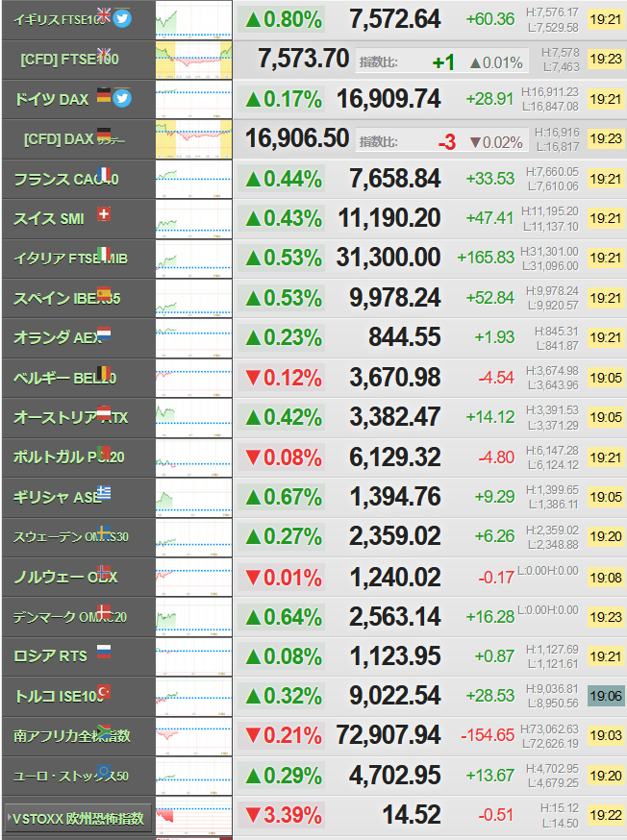627x840 pixels.
Task: Open the [CFD] DAX mini chart
Action: click(x=193, y=139)
